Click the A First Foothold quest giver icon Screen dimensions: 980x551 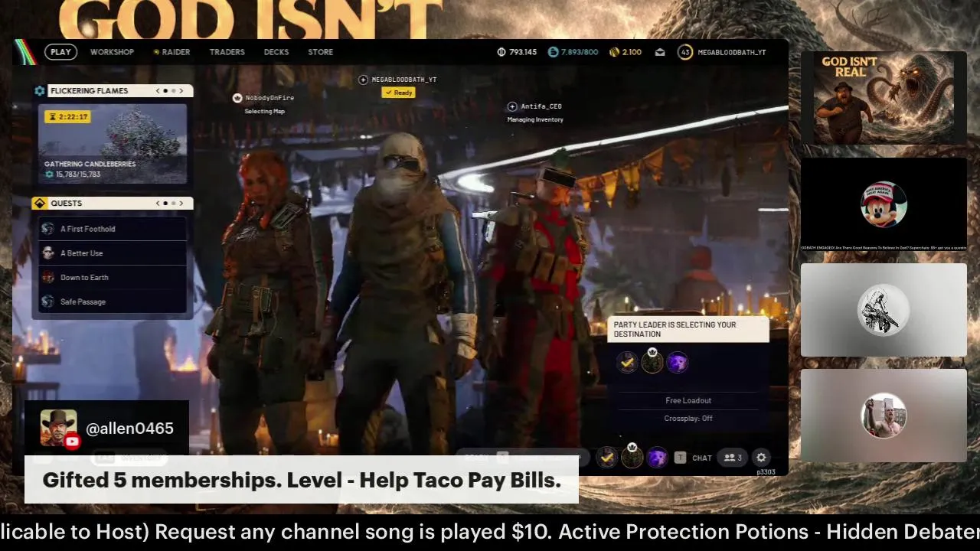tap(48, 229)
